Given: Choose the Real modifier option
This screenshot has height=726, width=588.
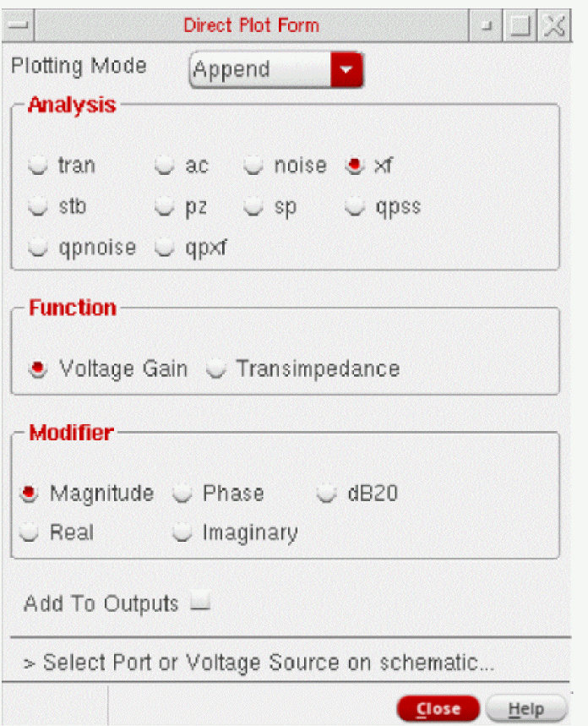Looking at the screenshot, I should point(30,533).
